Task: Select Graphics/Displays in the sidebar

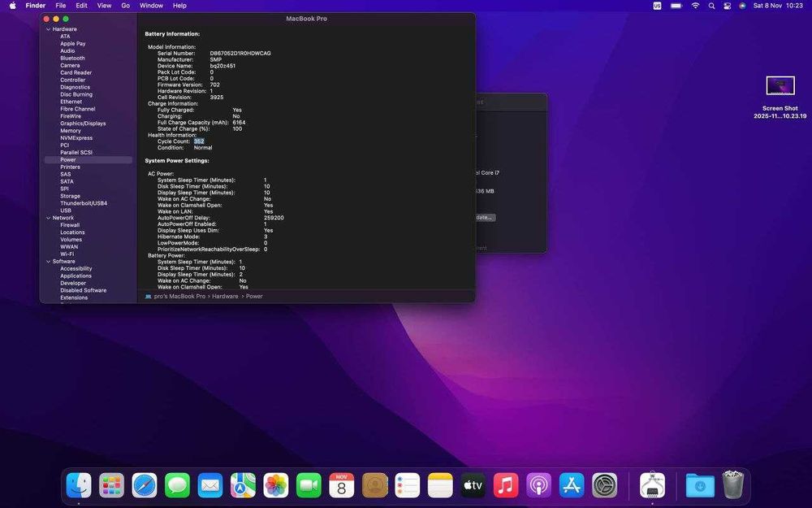Action: (x=83, y=124)
